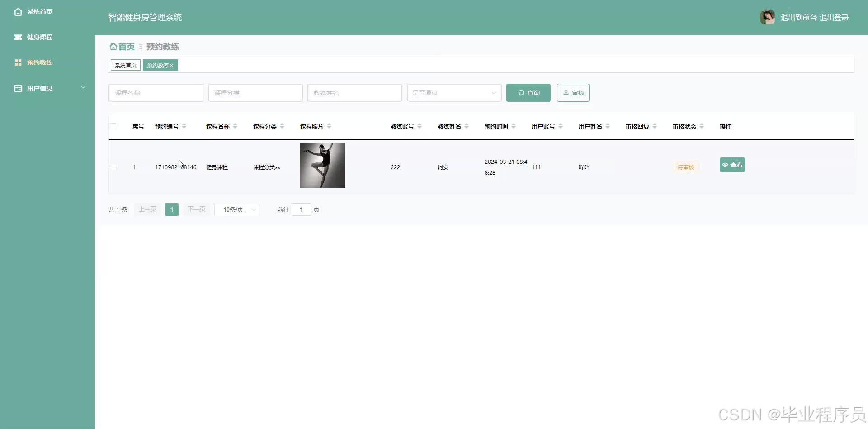Click booking number 1710982108146

pyautogui.click(x=176, y=167)
